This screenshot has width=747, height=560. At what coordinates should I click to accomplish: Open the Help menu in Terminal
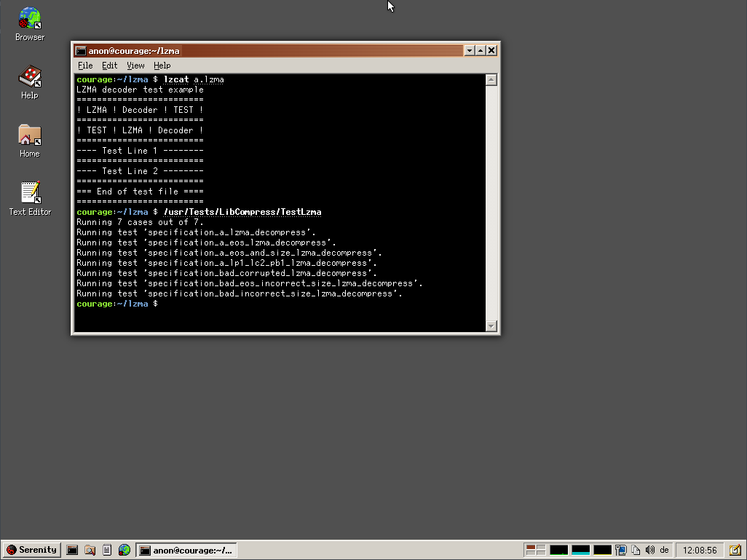(x=162, y=66)
